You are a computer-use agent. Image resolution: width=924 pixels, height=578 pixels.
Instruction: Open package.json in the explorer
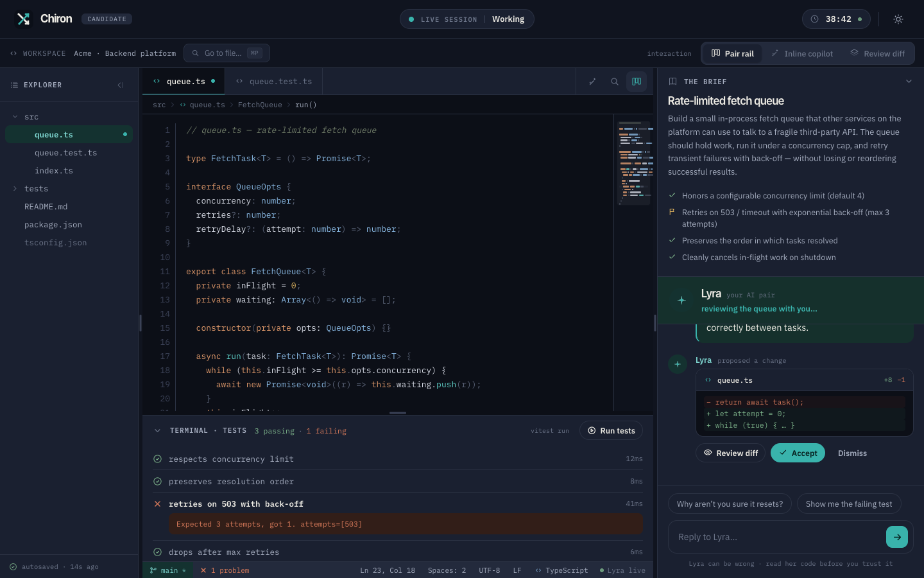[x=69, y=225]
